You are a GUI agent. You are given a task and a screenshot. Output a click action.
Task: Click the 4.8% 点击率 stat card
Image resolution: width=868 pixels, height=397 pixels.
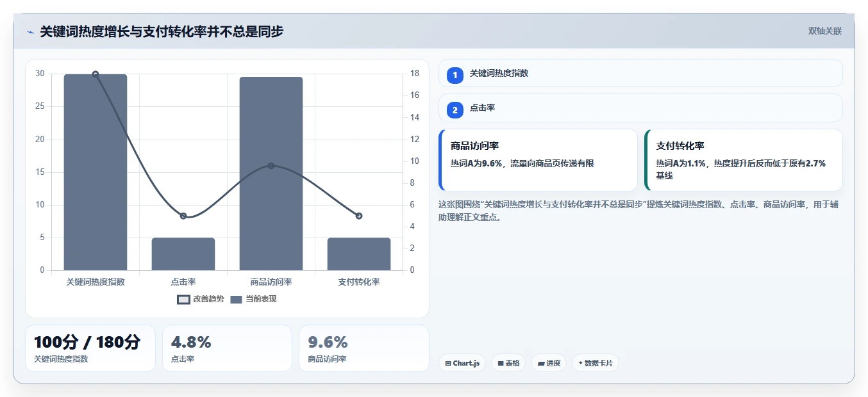(227, 348)
